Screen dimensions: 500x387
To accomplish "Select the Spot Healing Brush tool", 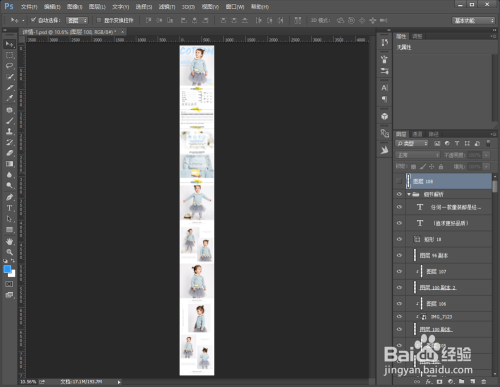I will (x=10, y=110).
